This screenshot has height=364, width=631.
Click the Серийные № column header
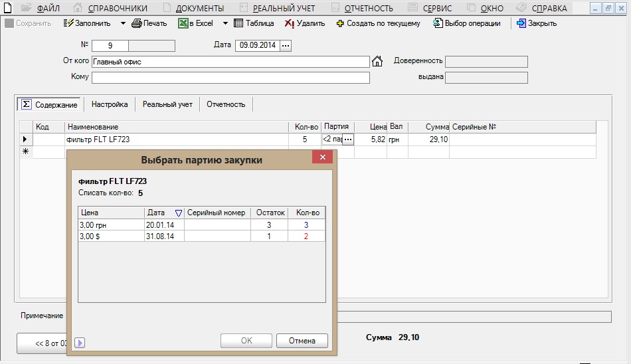[x=522, y=127]
